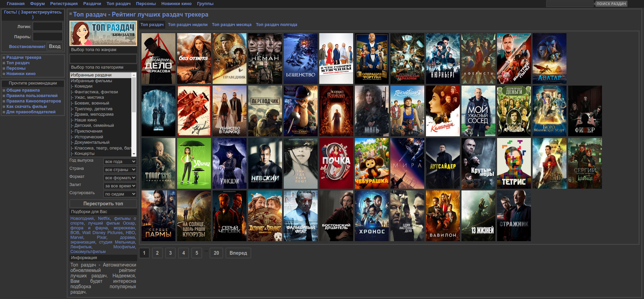Open the Формат dropdown
This screenshot has width=644, height=299.
(x=120, y=178)
